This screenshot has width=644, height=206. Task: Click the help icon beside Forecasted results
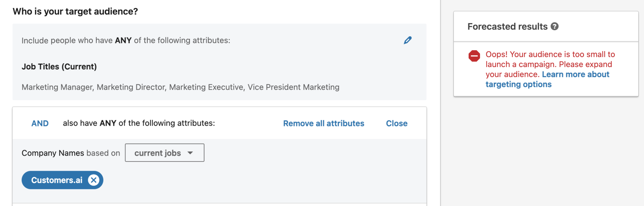coord(555,26)
